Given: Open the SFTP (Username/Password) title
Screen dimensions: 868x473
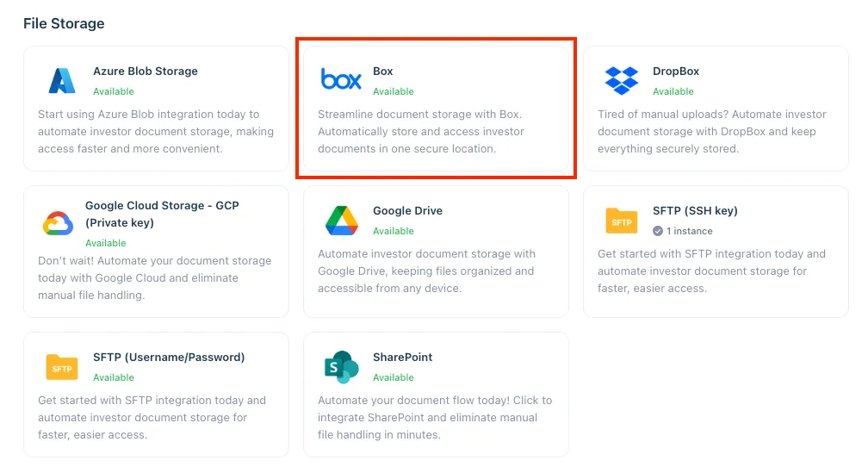Looking at the screenshot, I should click(169, 358).
